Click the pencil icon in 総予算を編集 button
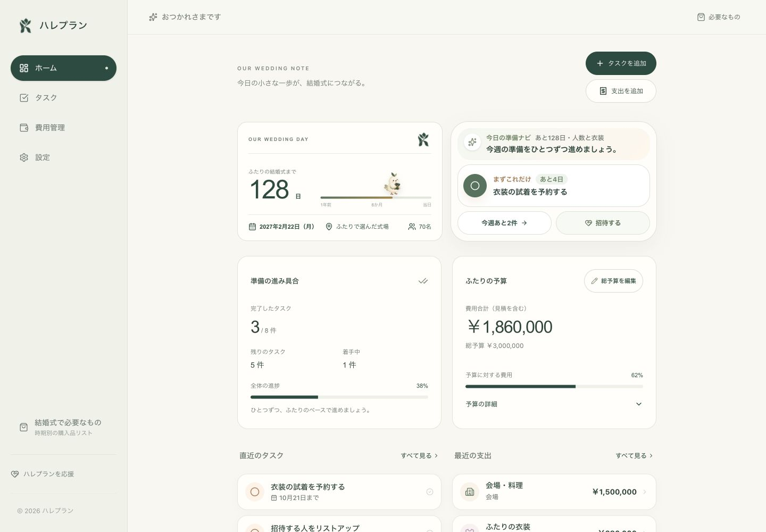Viewport: 766px width, 532px height. coord(594,281)
